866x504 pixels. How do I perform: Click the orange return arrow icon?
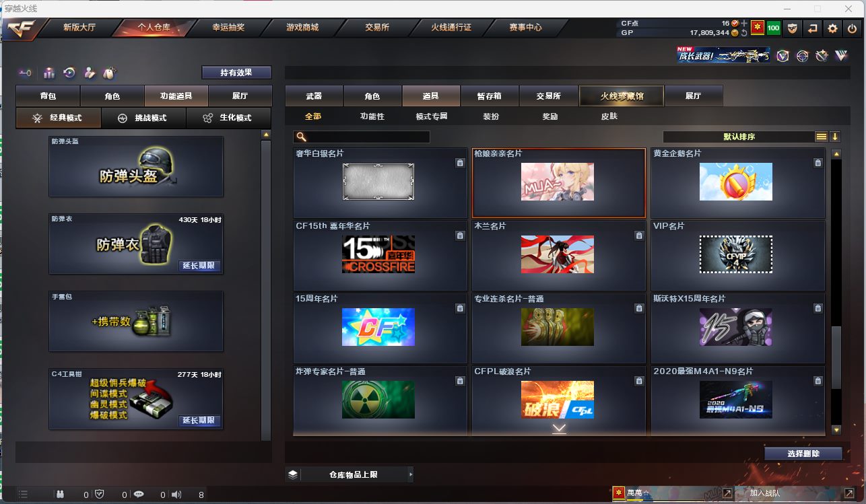(x=813, y=28)
